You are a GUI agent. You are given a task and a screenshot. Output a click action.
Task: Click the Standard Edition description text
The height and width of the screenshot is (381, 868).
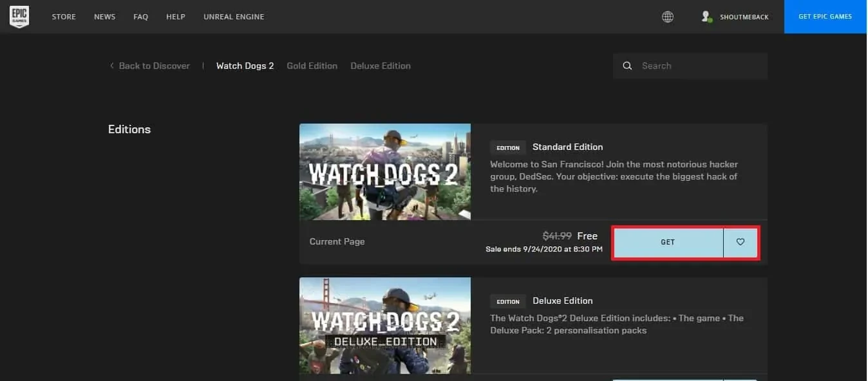tap(614, 176)
